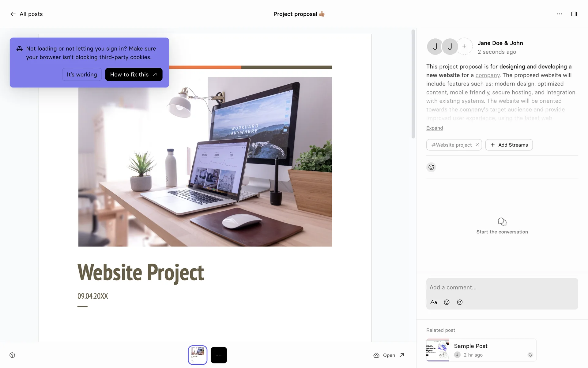Add a collaborator with plus avatar
The width and height of the screenshot is (588, 368).
(x=464, y=46)
